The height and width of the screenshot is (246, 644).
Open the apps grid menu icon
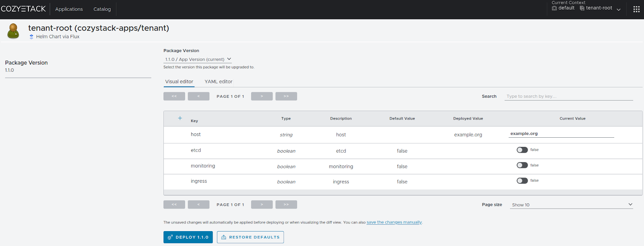[x=636, y=9]
